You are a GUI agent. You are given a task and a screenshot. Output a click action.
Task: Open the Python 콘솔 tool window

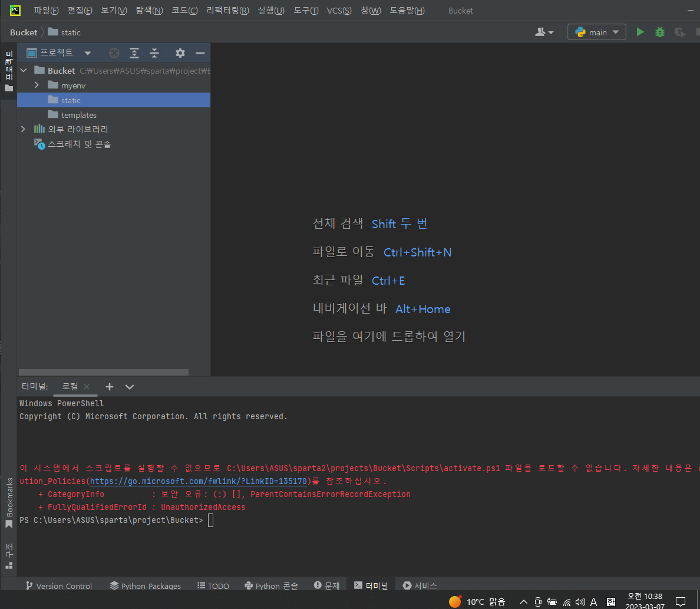click(x=272, y=586)
